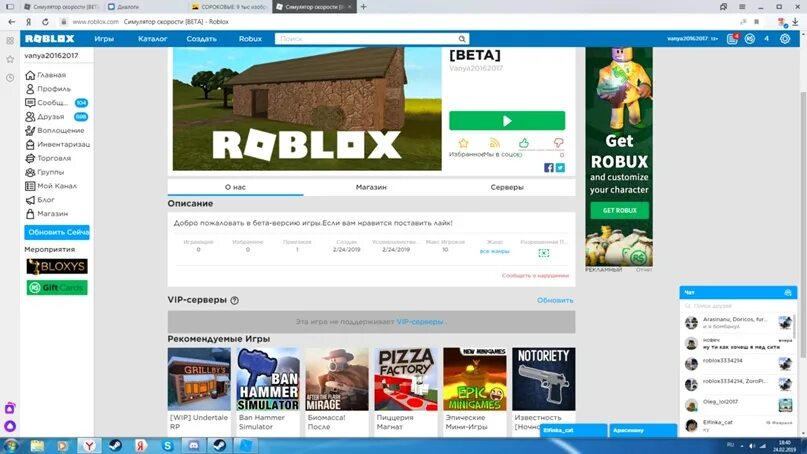
Task: Switch to the Серверы tab
Action: tap(507, 187)
